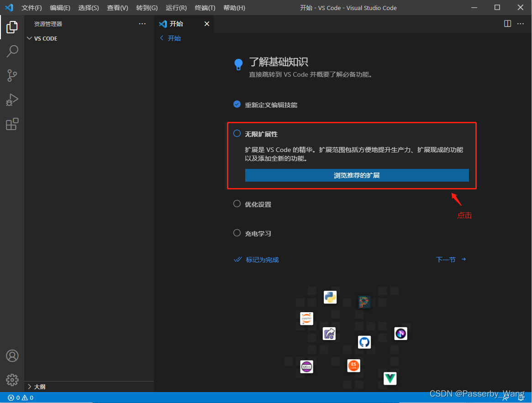
Task: Click the Live Share extension icon
Action: click(329, 334)
